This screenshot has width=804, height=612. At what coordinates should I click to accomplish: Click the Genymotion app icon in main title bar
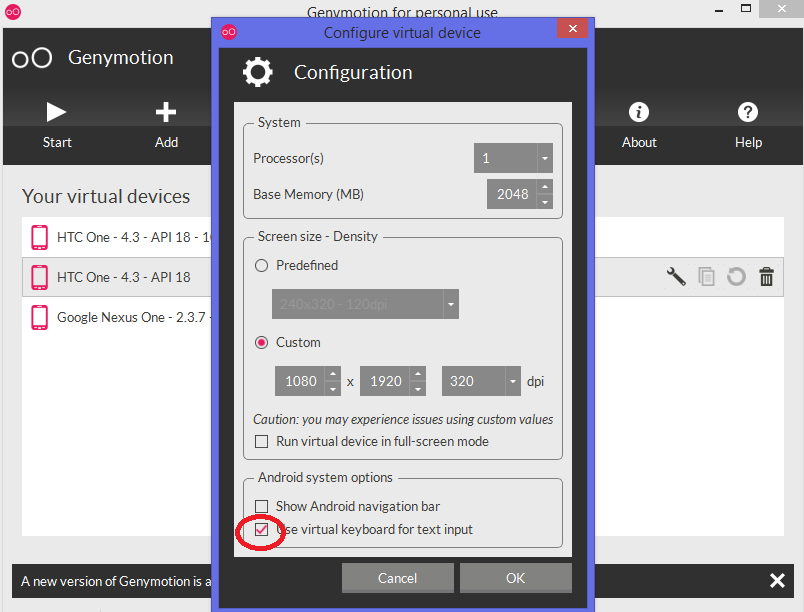coord(13,12)
